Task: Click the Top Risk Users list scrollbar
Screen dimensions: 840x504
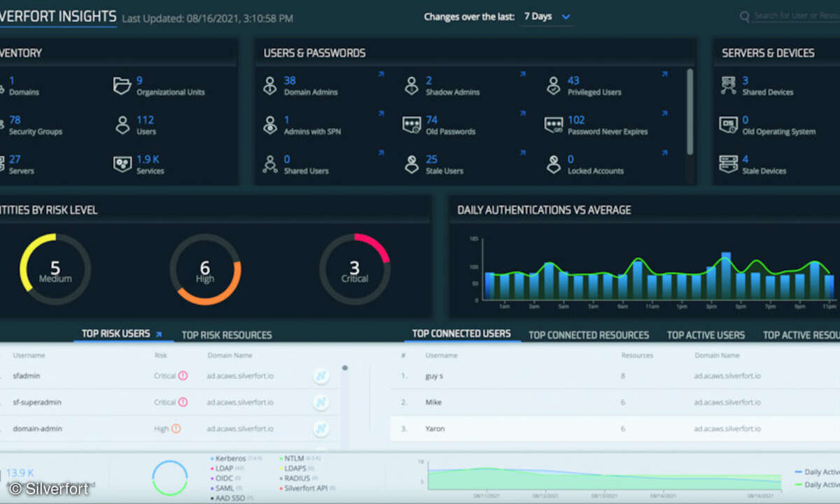Action: [344, 368]
